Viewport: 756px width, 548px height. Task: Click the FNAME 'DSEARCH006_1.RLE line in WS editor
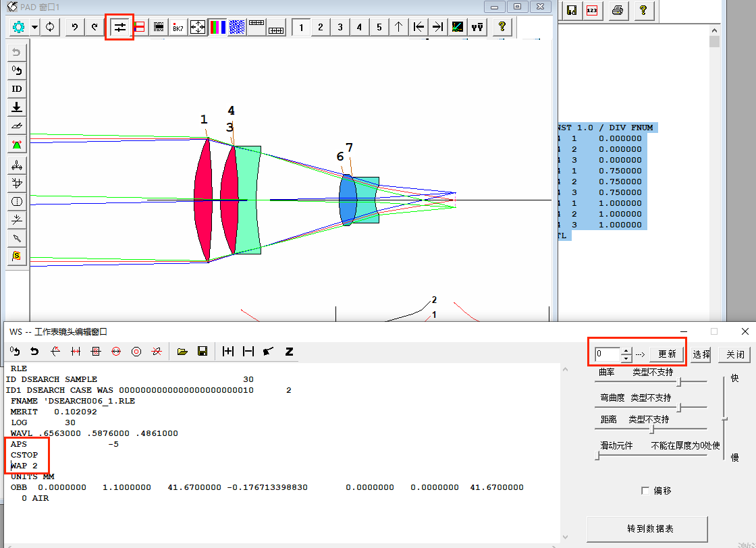(72, 400)
